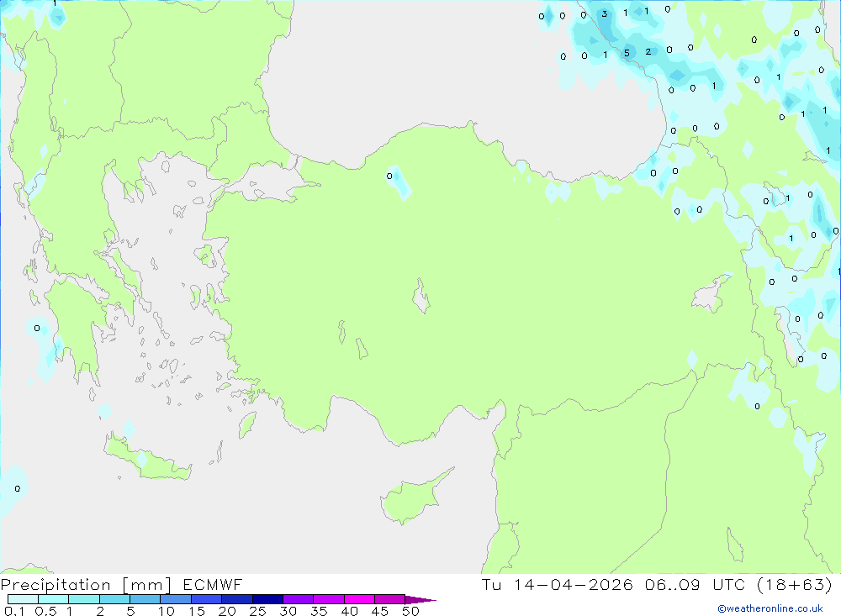This screenshot has height=616, width=841.
Task: Click the 5–10 mm blue legend swatch
Action: click(x=145, y=599)
